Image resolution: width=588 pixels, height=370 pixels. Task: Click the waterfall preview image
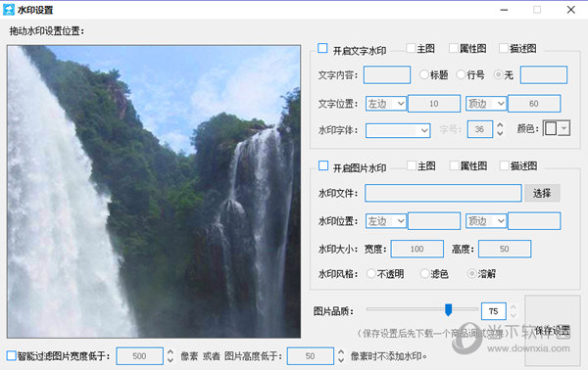pyautogui.click(x=154, y=192)
